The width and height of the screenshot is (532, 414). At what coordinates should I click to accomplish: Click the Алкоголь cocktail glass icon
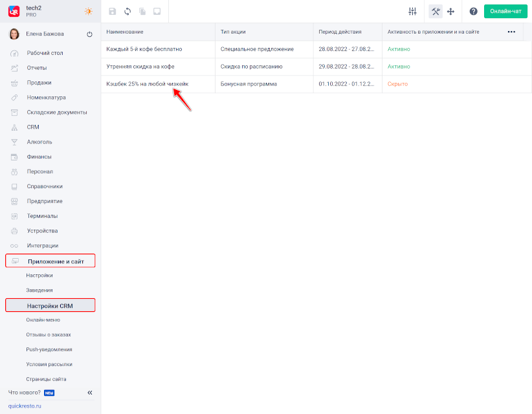pos(14,142)
